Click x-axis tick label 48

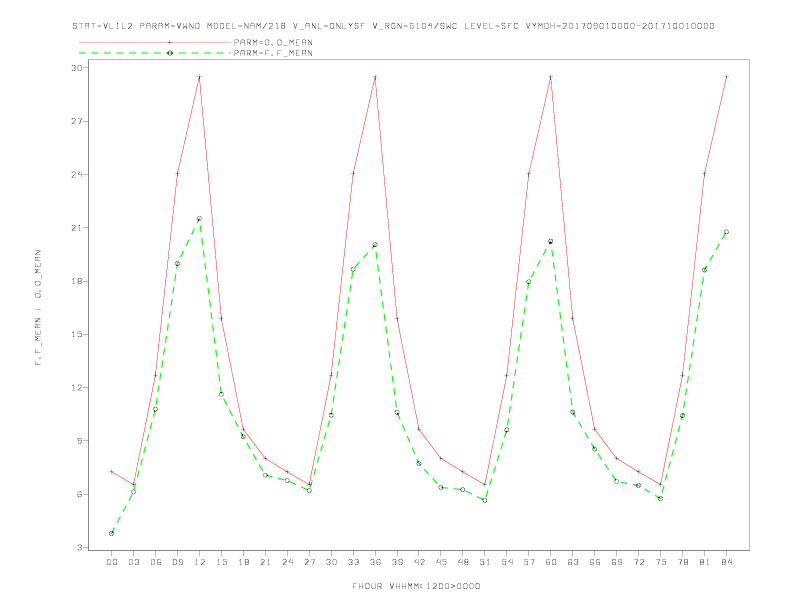463,562
